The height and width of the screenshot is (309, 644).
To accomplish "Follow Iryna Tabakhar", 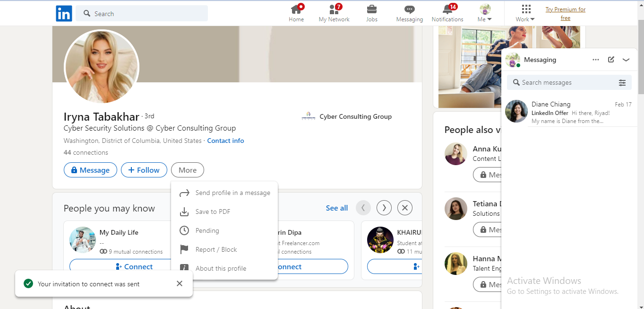I will click(144, 170).
